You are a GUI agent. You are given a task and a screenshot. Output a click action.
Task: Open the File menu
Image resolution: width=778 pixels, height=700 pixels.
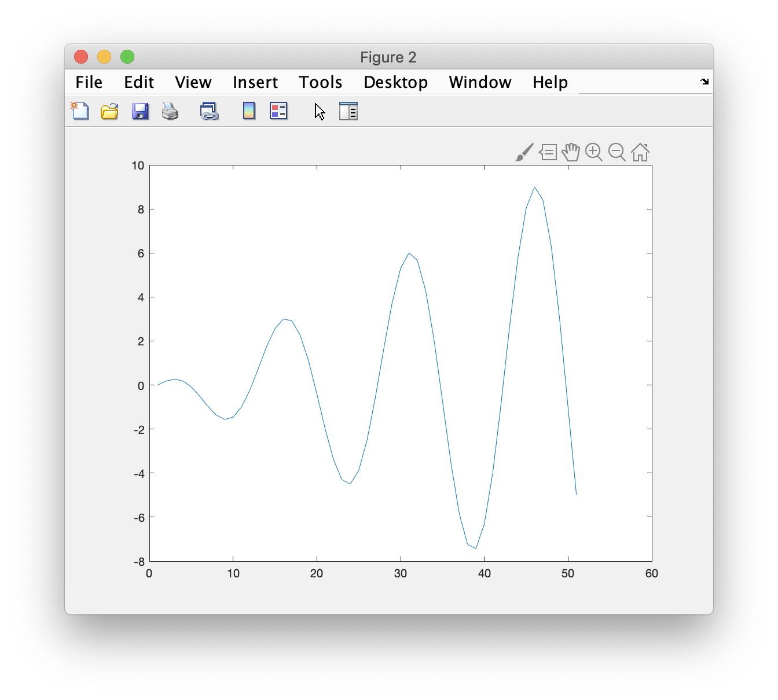(89, 82)
